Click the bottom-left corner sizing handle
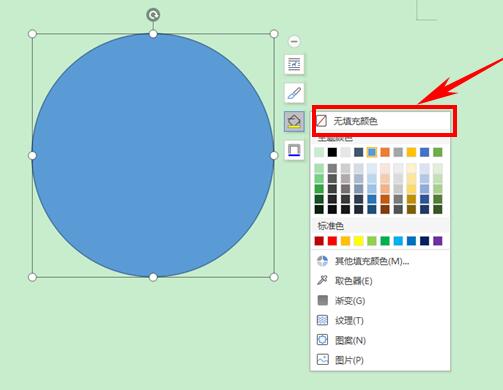The image size is (503, 390). point(32,277)
